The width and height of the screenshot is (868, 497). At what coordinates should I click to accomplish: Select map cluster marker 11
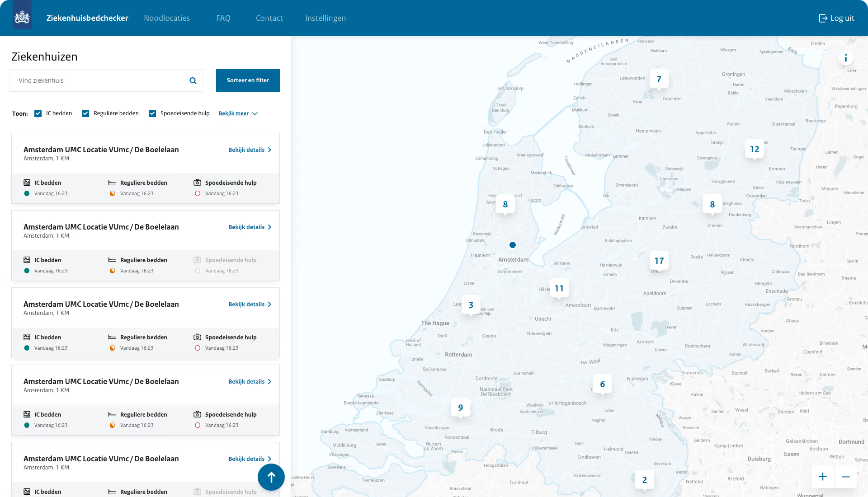(x=559, y=288)
